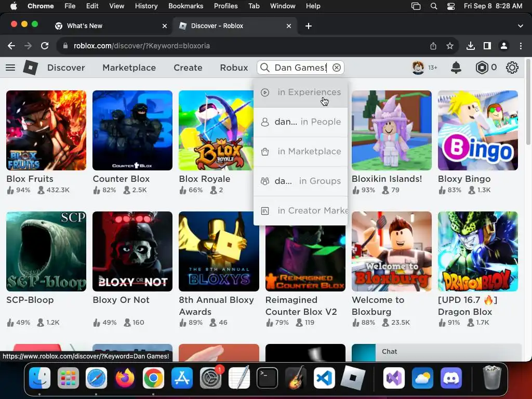The height and width of the screenshot is (399, 532).
Task: Open the user avatar profile
Action: [418, 68]
